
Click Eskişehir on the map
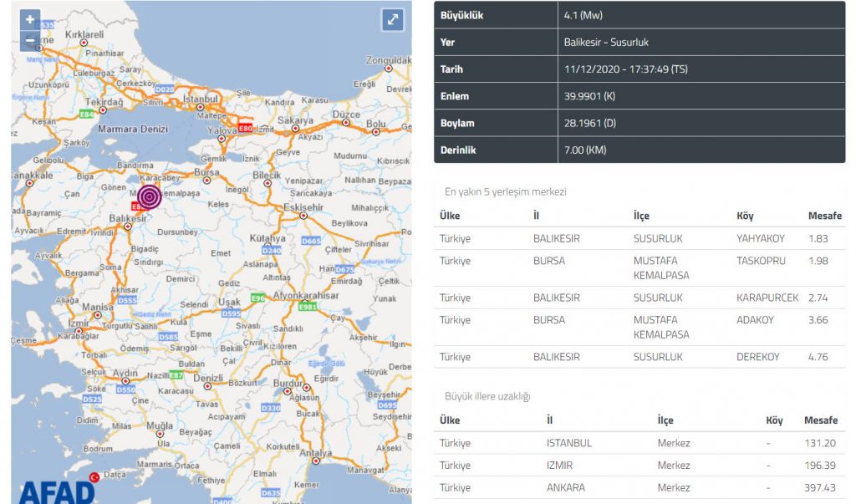click(x=303, y=207)
